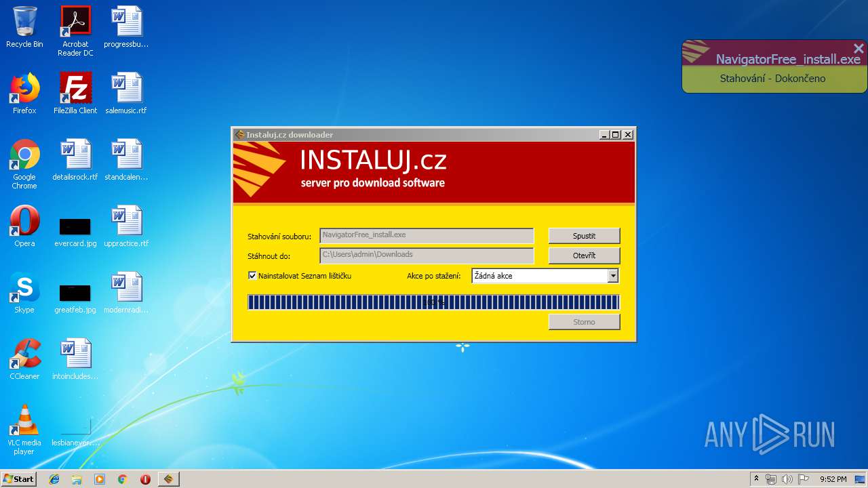Viewport: 868px width, 488px height.
Task: Select detailsrock.rtf document
Action: point(75,160)
